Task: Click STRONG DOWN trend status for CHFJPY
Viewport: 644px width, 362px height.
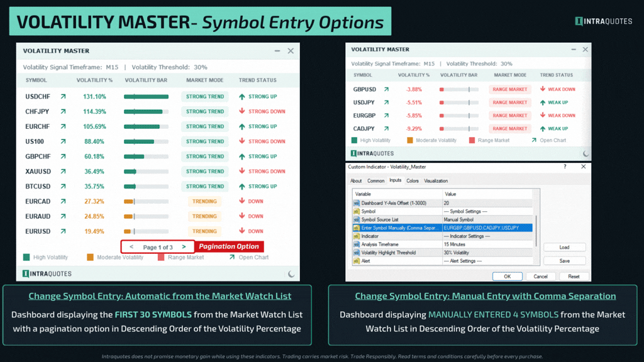Action: (x=267, y=111)
